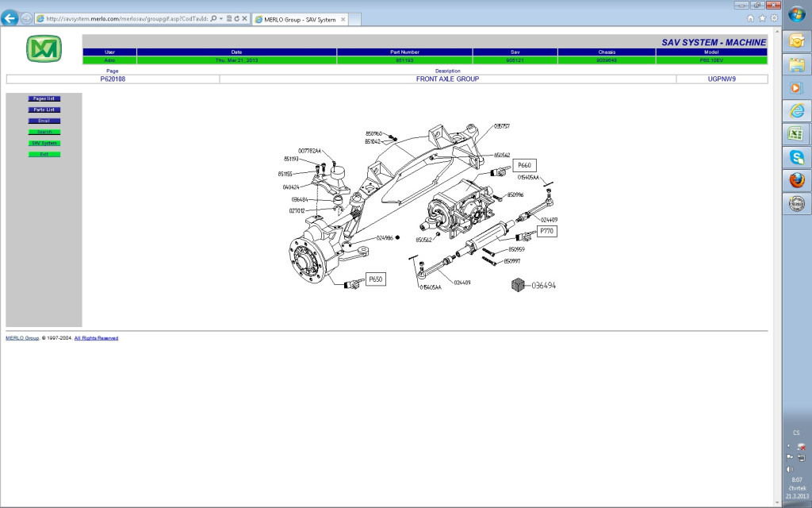Click the UGPNW9 code cell
Image resolution: width=812 pixels, height=508 pixels.
[722, 79]
